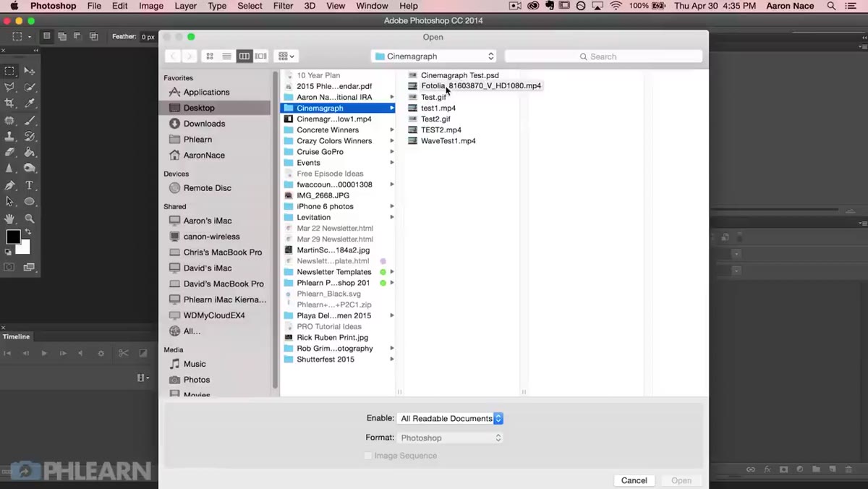Image resolution: width=868 pixels, height=489 pixels.
Task: Open the Photoshop application menu
Action: [54, 6]
